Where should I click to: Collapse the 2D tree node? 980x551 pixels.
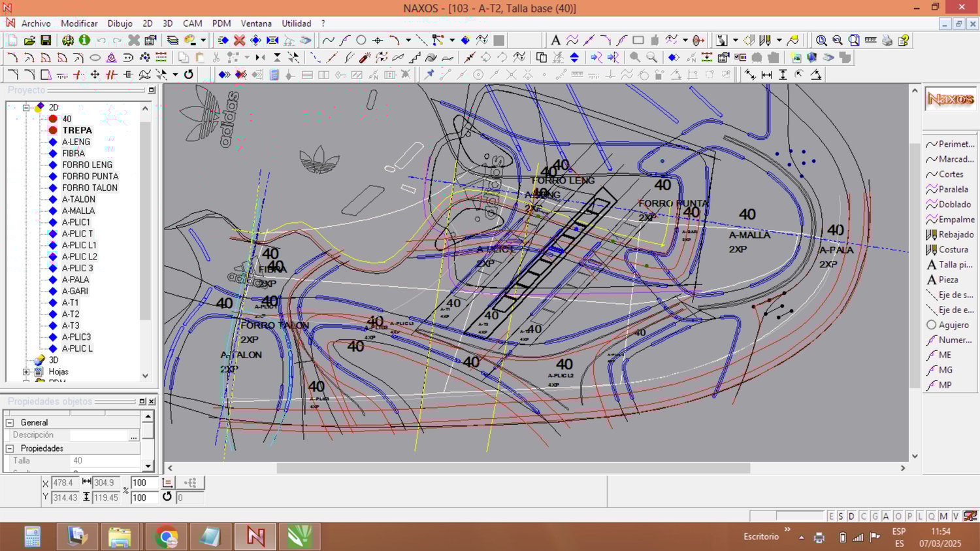26,107
